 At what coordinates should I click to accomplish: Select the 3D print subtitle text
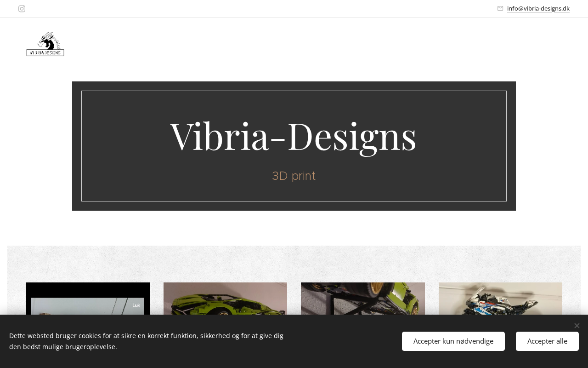point(294,176)
